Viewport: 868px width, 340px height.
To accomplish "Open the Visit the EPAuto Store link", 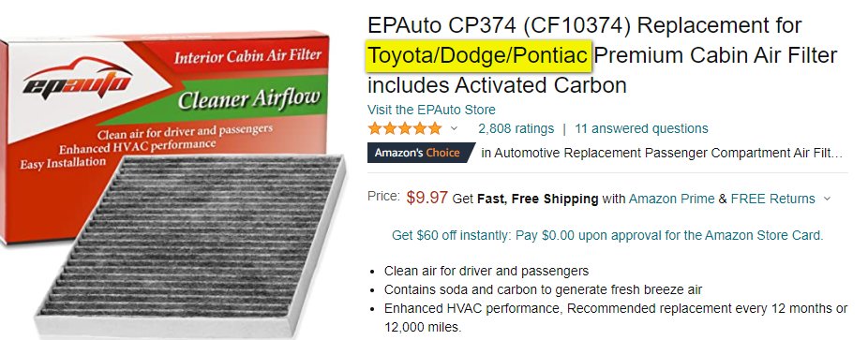I will tap(431, 110).
